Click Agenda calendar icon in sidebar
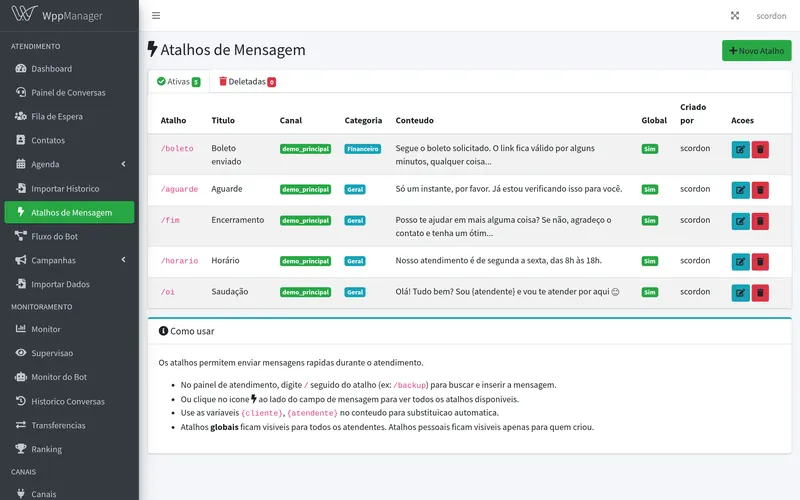 coord(20,164)
